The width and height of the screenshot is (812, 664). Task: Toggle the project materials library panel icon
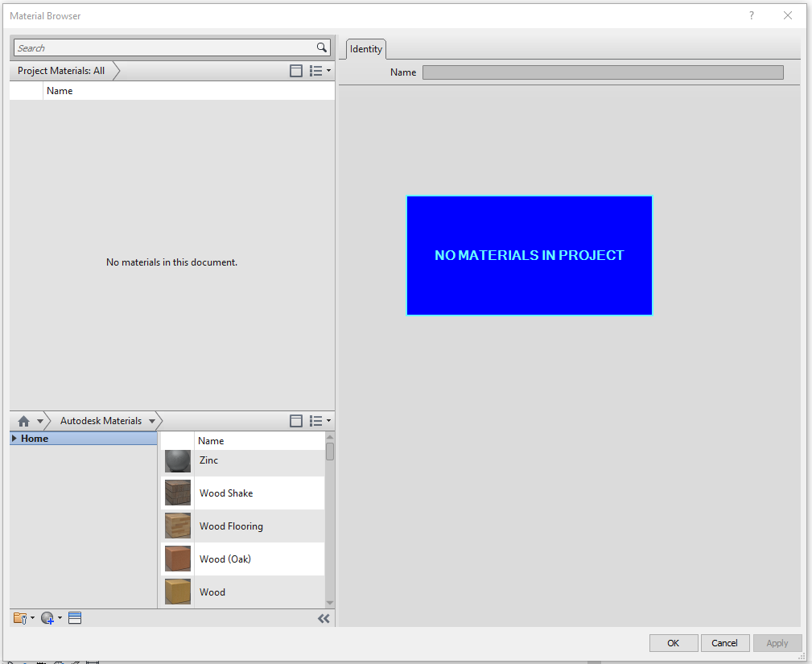295,71
